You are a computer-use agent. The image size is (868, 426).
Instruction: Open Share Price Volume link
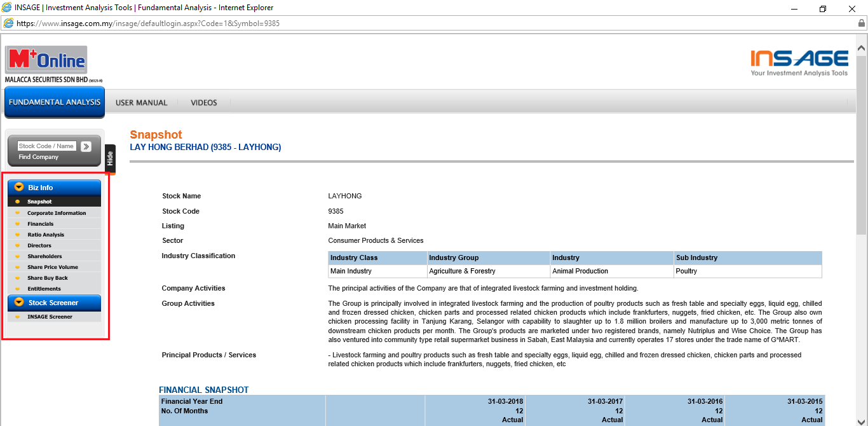pyautogui.click(x=53, y=267)
